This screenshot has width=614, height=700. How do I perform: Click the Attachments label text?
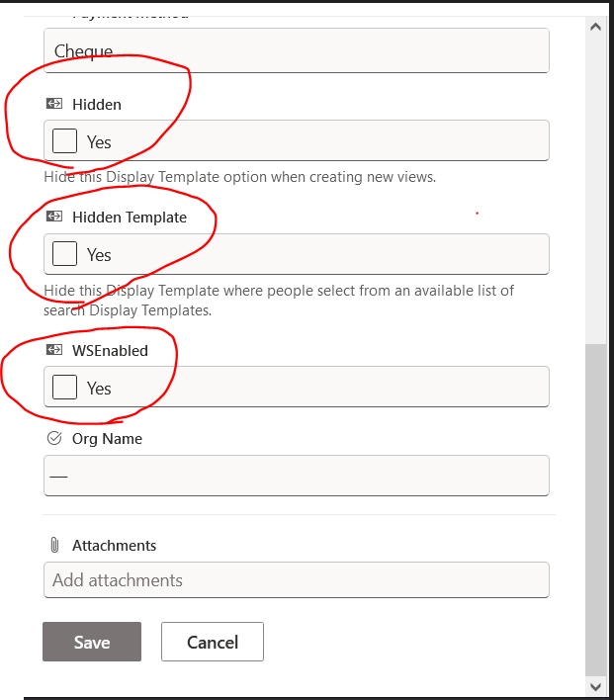[115, 545]
